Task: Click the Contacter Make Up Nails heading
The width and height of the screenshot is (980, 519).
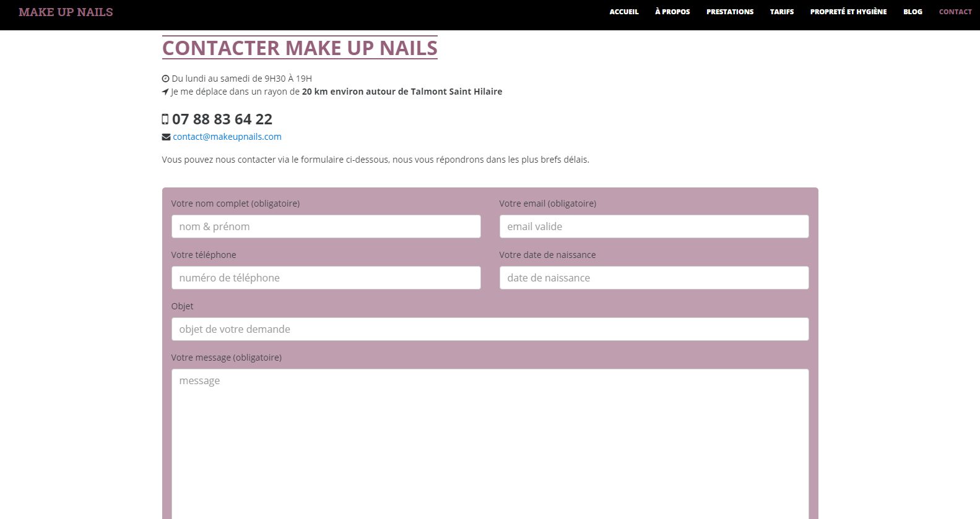Action: click(300, 48)
